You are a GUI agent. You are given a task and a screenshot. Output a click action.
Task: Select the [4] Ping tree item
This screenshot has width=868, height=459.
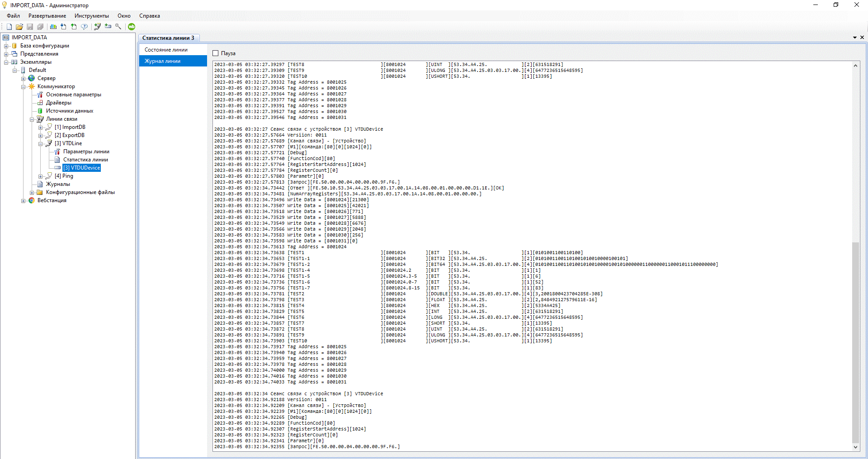[64, 176]
